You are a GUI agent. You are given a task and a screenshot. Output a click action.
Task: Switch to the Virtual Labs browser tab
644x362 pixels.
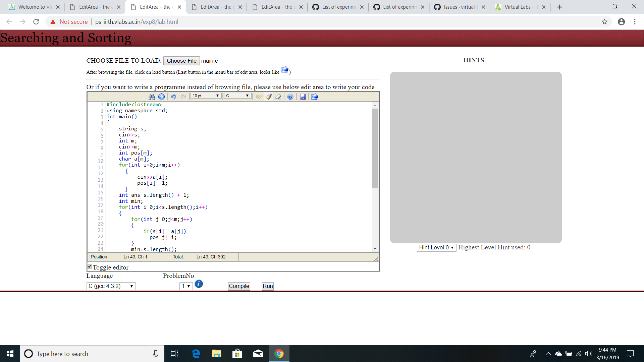(518, 7)
